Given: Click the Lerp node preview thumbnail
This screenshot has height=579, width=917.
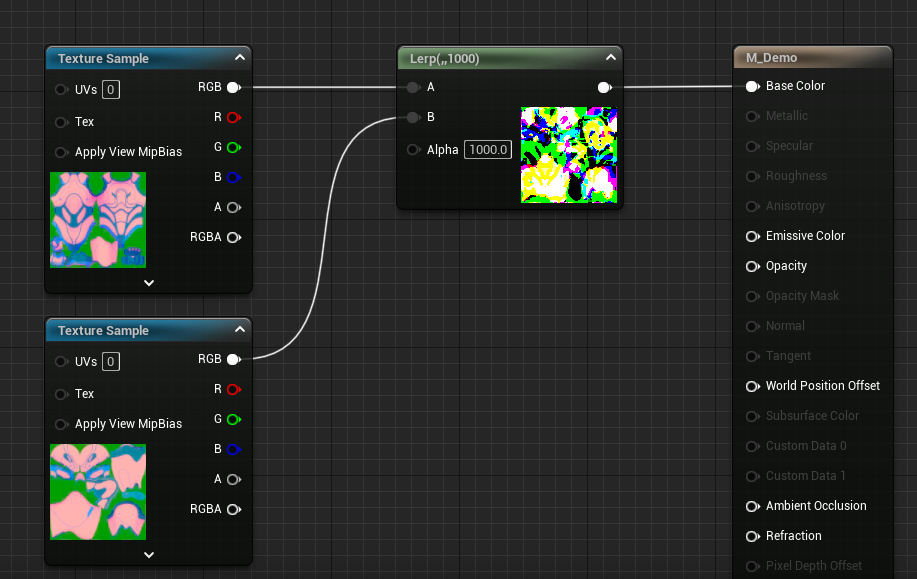Looking at the screenshot, I should pos(569,155).
